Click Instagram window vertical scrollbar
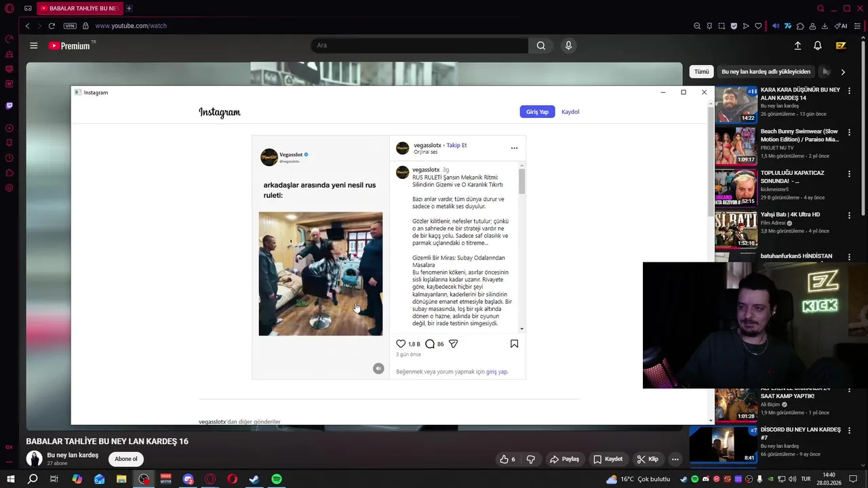The height and width of the screenshot is (488, 868). (711, 160)
